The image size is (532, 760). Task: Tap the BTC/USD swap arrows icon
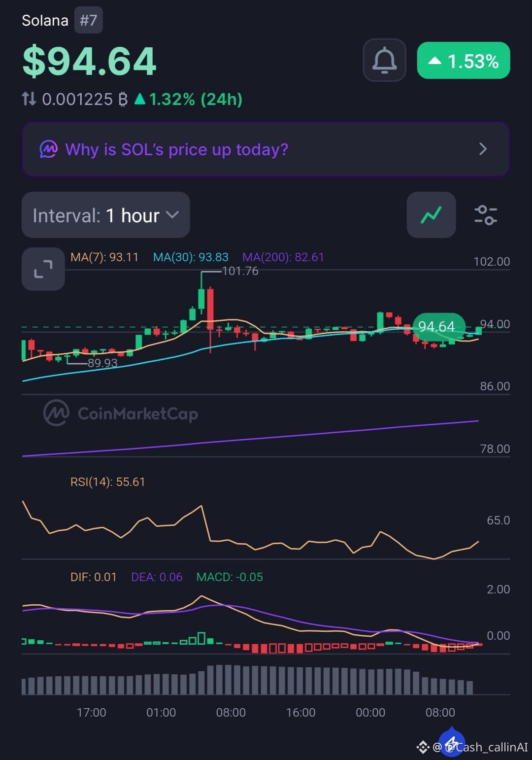[29, 99]
